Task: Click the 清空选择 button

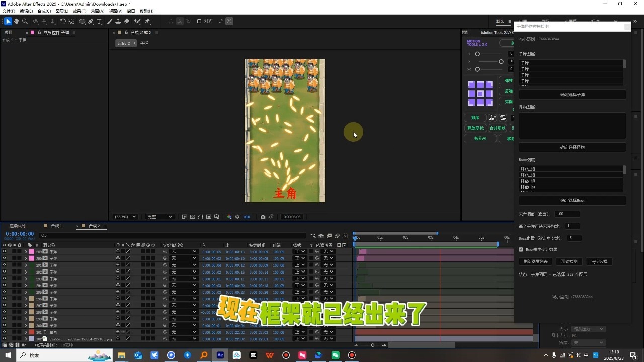Action: [x=599, y=261]
